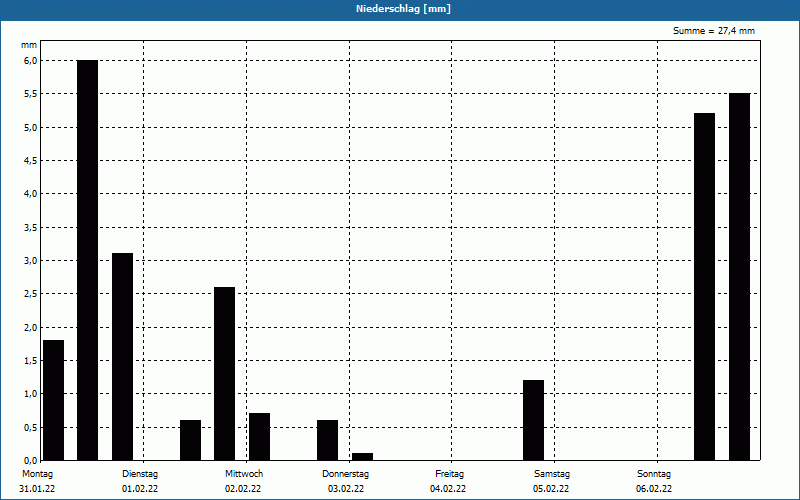This screenshot has height=500, width=800.
Task: Select the 6,0 y-axis value
Action: [x=31, y=61]
